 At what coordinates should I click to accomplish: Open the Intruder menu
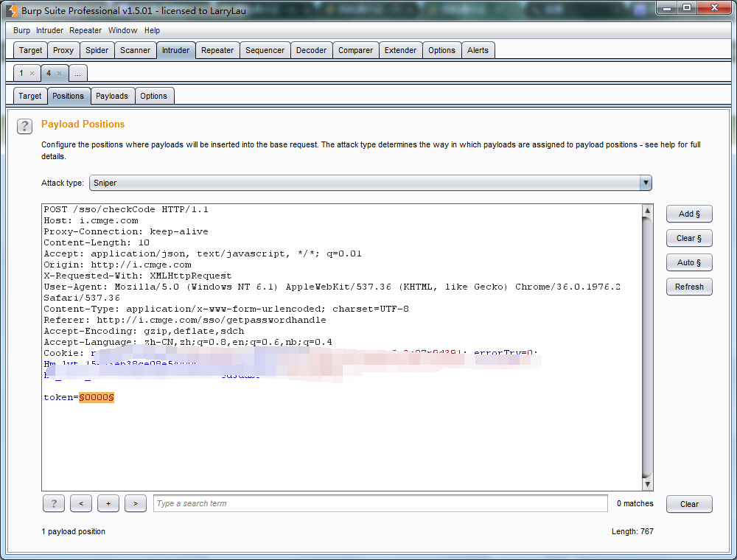pyautogui.click(x=50, y=30)
